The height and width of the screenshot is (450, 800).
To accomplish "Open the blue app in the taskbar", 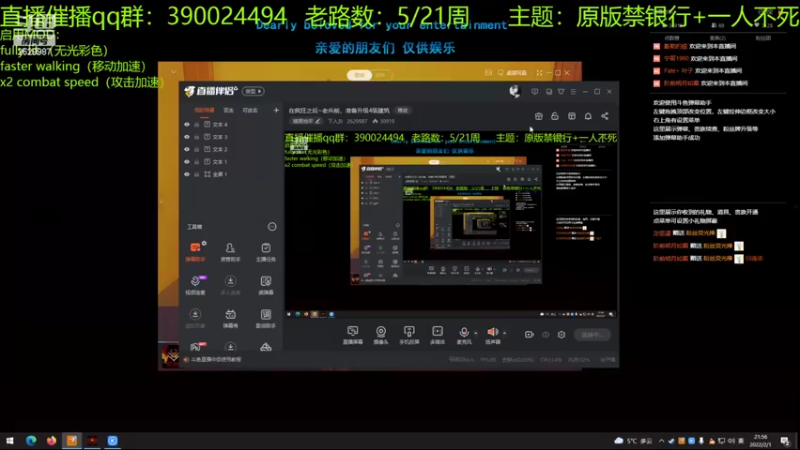I will click(x=113, y=441).
